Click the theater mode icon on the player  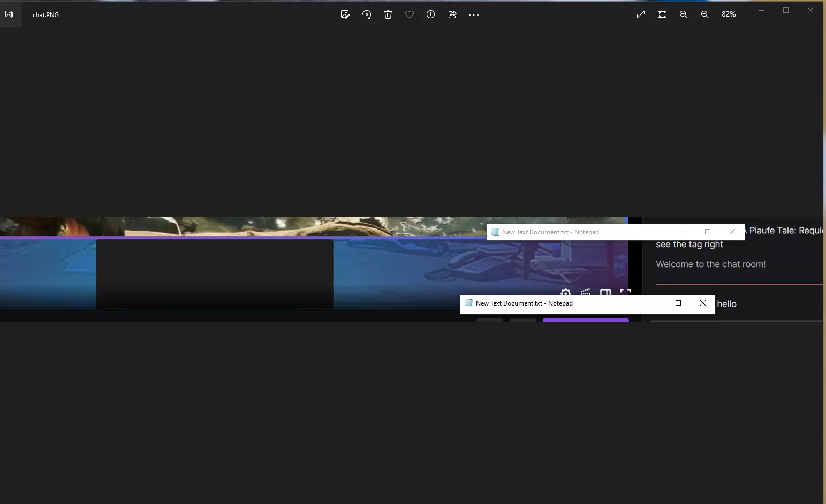point(604,293)
